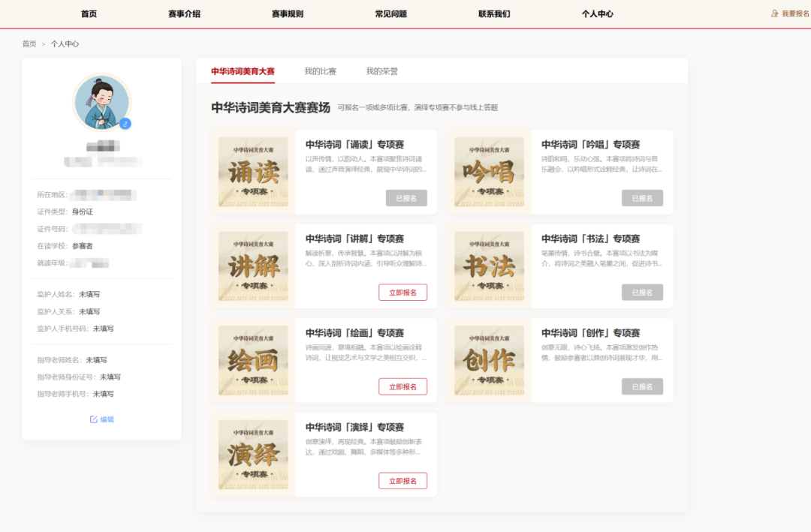Go to 联系我们 page
The width and height of the screenshot is (811, 532).
[x=494, y=14]
